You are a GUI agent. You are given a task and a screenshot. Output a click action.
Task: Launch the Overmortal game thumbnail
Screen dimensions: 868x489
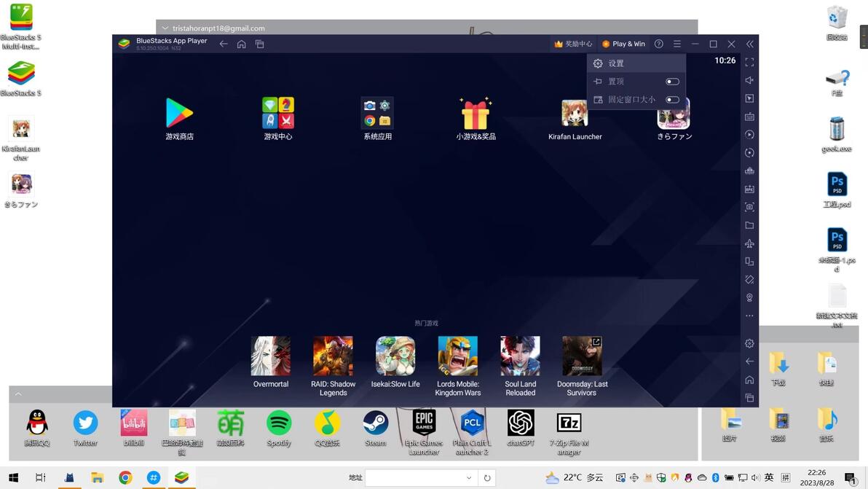tap(271, 356)
